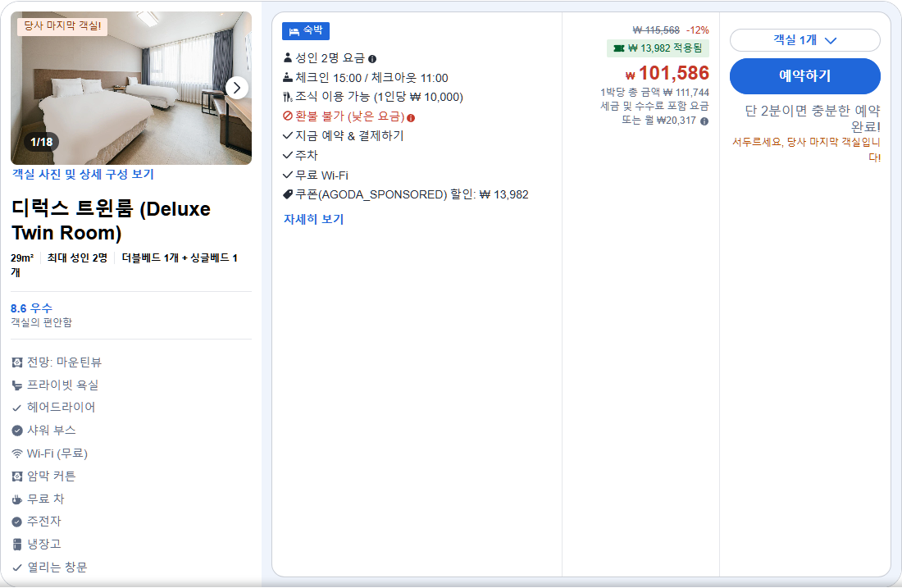Open the 객실 사진 및 상세 구성 보기 link
The height and width of the screenshot is (588, 902).
[x=84, y=175]
